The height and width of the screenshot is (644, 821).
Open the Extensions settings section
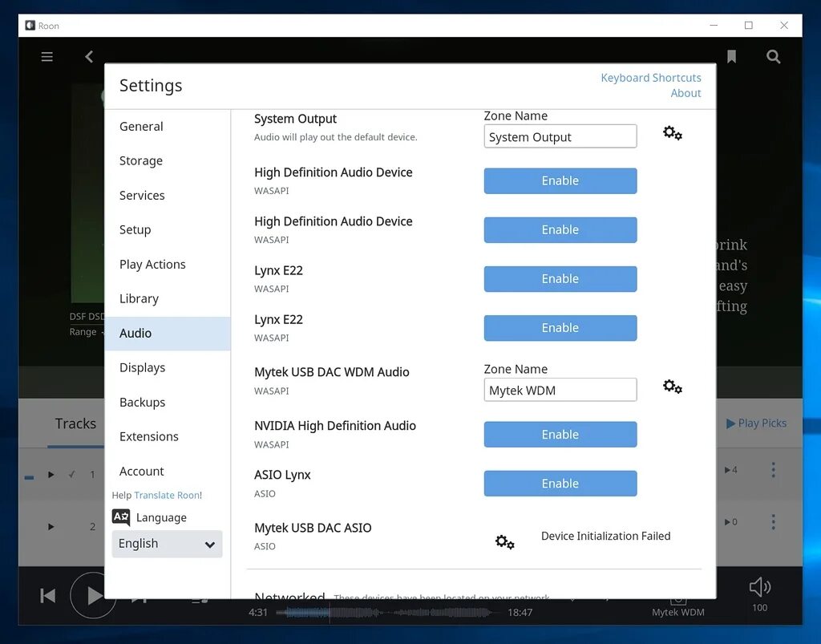pos(168,436)
